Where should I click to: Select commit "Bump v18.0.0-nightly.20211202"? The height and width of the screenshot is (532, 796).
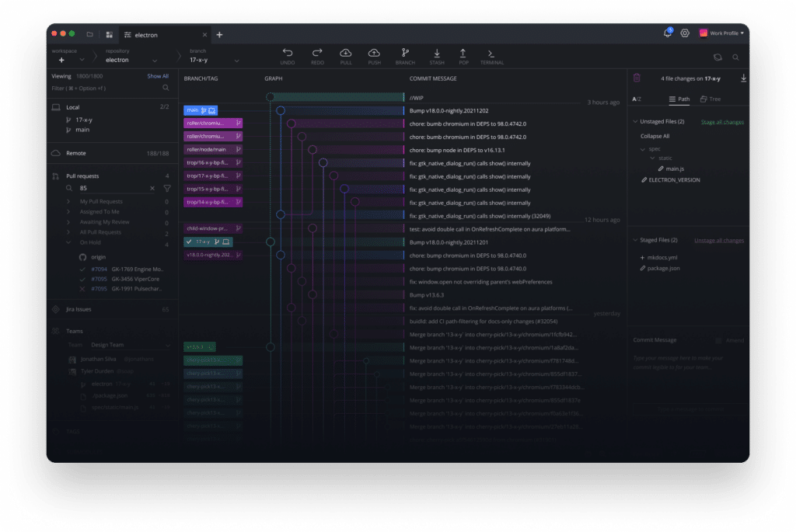[449, 110]
